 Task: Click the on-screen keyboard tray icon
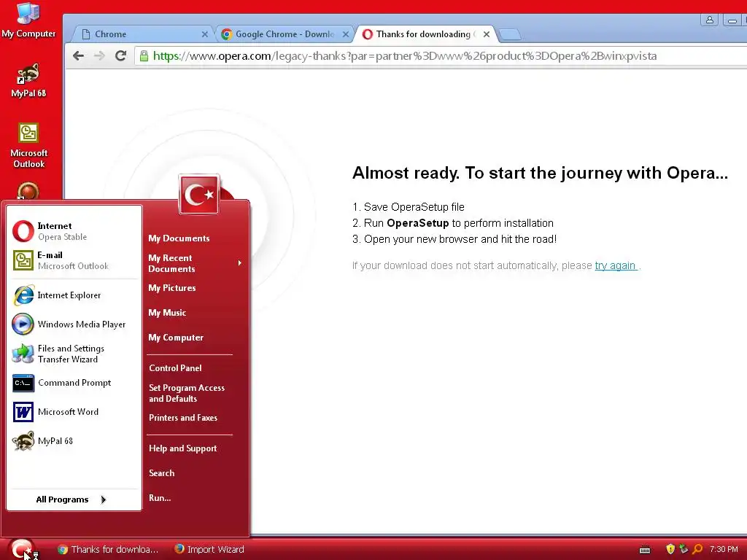click(645, 550)
